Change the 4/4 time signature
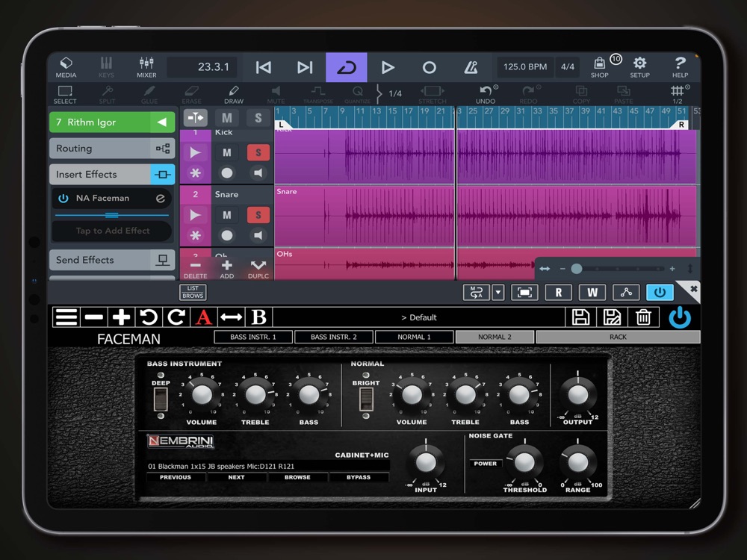The image size is (747, 560). coord(568,66)
